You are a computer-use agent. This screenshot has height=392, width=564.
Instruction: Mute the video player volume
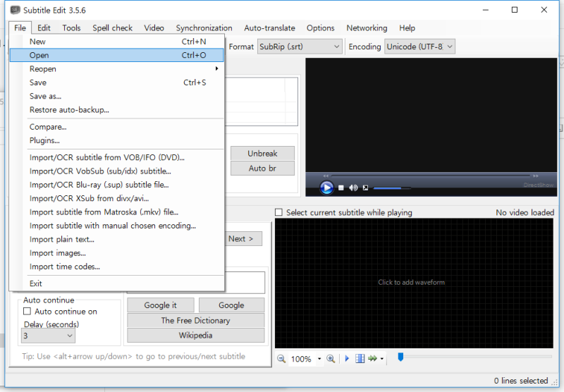[x=353, y=188]
